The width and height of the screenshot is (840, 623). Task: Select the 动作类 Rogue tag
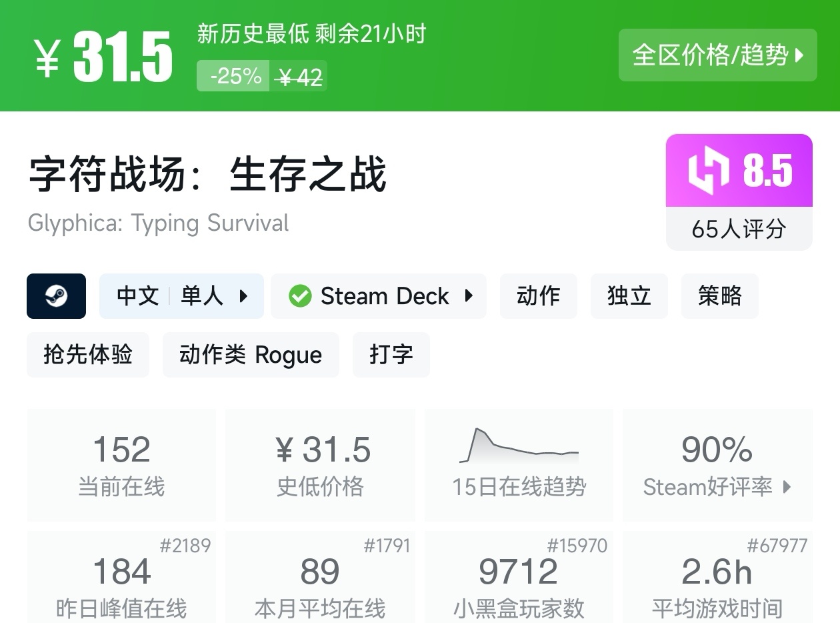[251, 355]
